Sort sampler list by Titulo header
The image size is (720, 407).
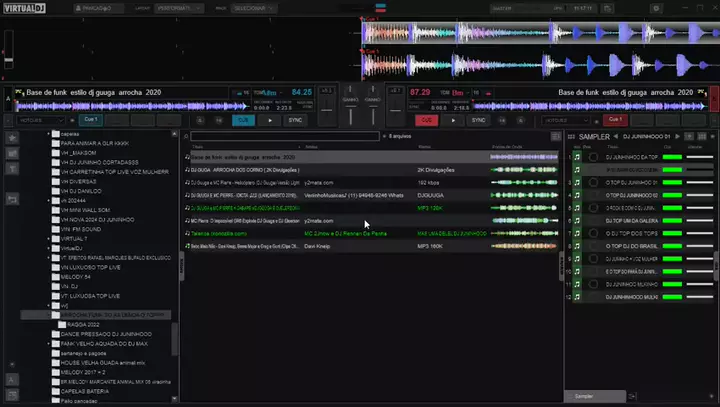613,147
